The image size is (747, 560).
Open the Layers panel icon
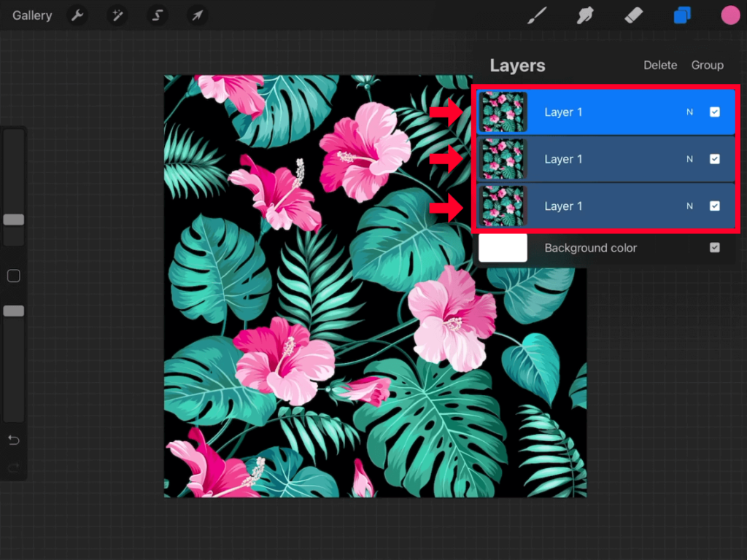pyautogui.click(x=681, y=15)
